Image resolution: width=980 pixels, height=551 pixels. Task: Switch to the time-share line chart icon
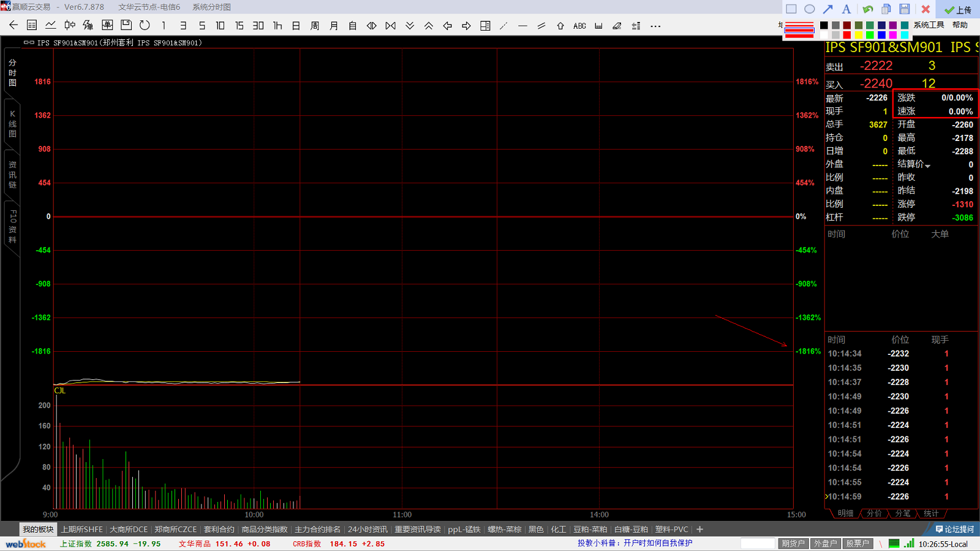point(51,26)
